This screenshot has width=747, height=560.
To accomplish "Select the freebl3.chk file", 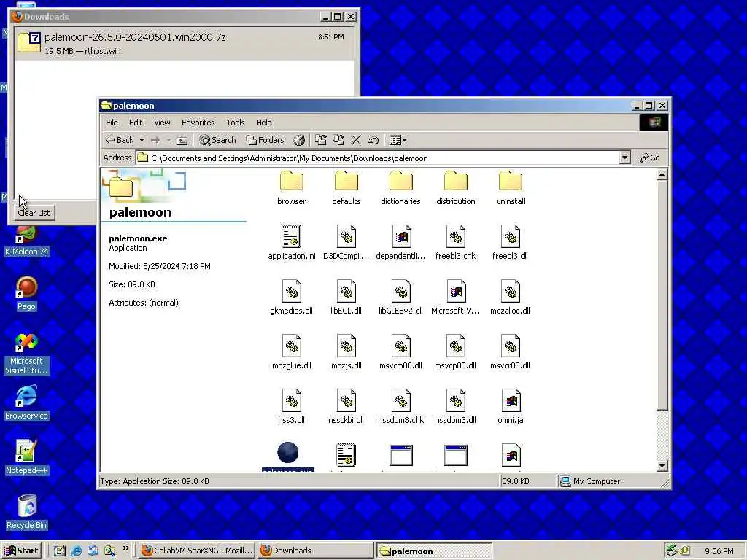I will tap(455, 243).
